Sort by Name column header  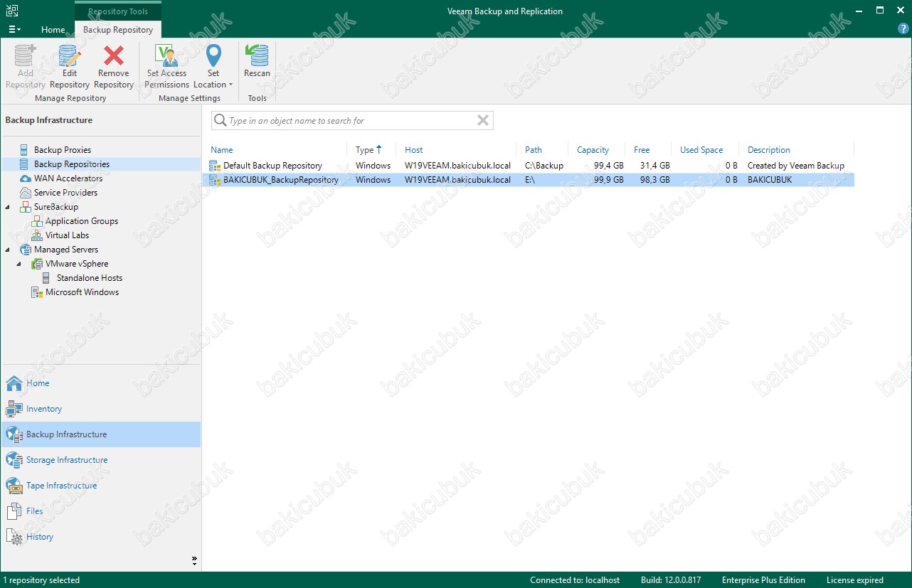pos(222,150)
